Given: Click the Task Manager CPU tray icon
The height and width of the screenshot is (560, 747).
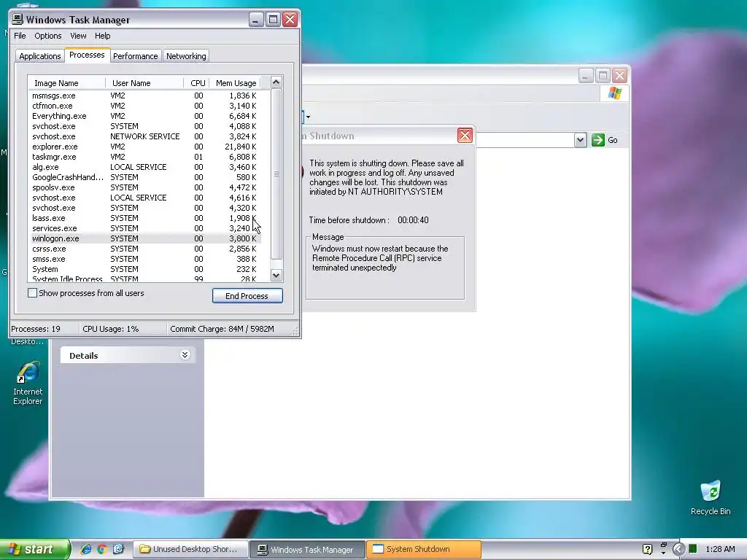Looking at the screenshot, I should [x=693, y=549].
